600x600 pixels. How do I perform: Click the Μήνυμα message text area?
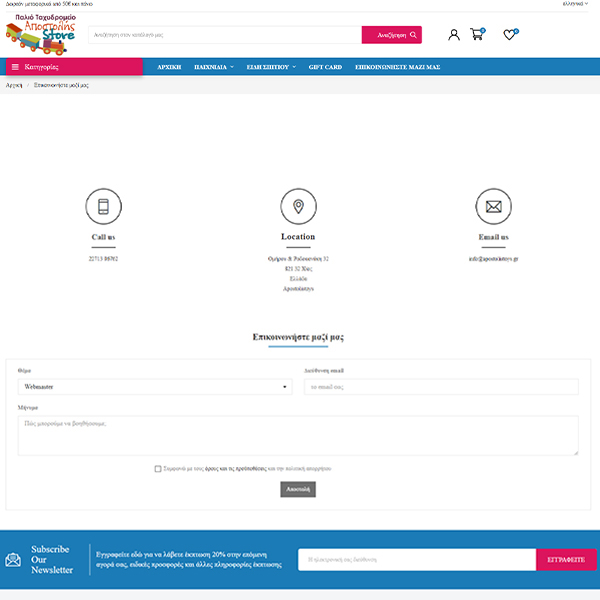click(x=298, y=435)
